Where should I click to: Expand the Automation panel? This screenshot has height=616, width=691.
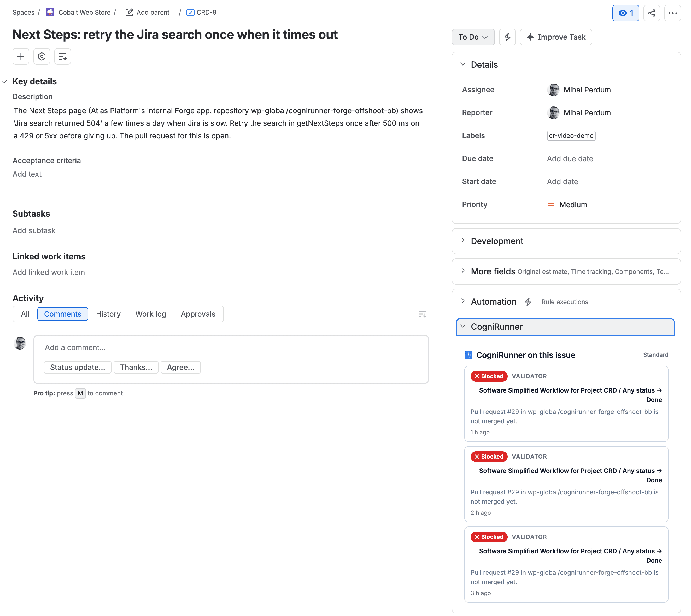[x=463, y=301]
